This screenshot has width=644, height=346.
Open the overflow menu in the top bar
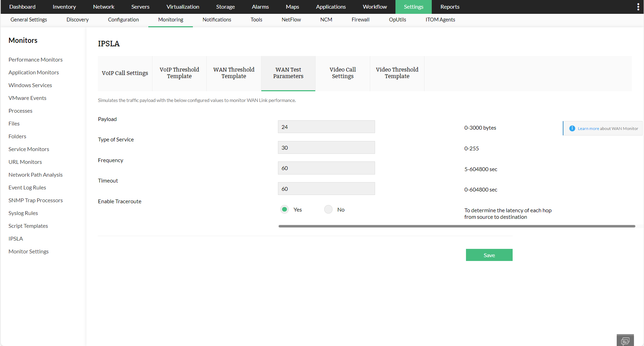[x=638, y=7]
